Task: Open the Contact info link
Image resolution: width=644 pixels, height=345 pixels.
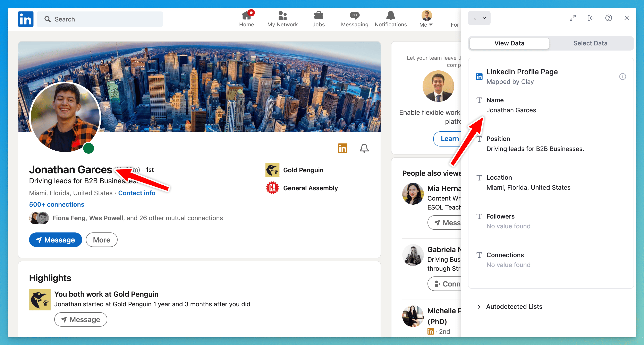Action: (x=136, y=193)
